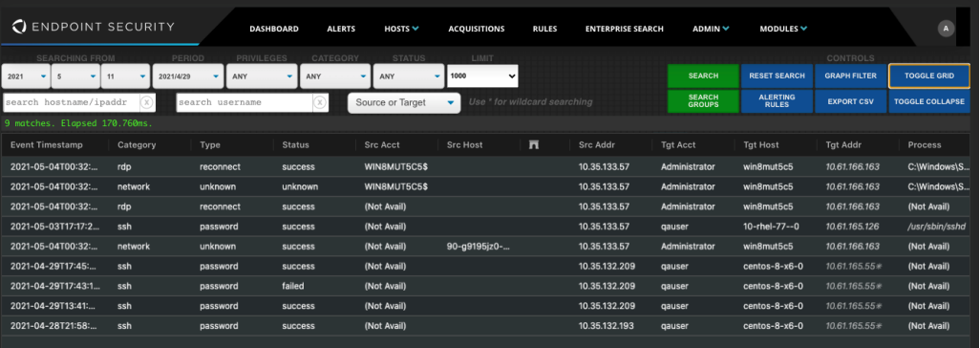
Task: Sort by Process column header
Action: 925,144
